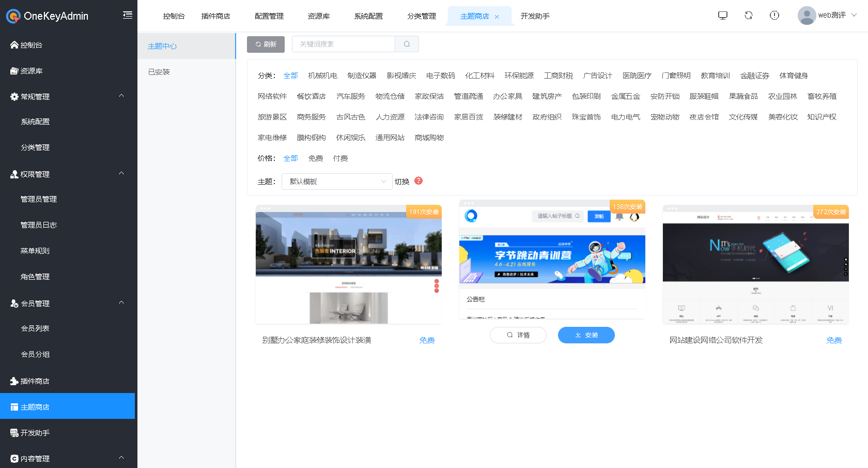The width and height of the screenshot is (868, 468).
Task: Click the magnifier icon to search keywords
Action: coord(407,44)
